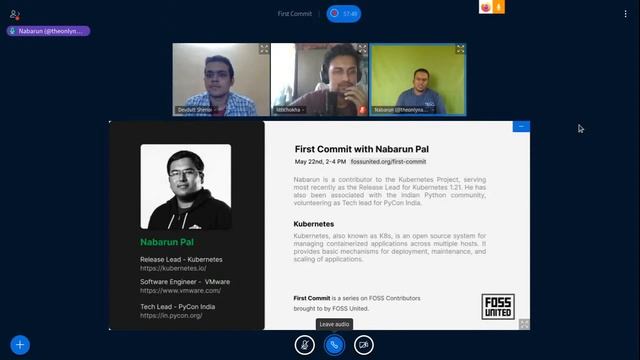The height and width of the screenshot is (360, 640).
Task: Click the FOSS United logo on slide
Action: coord(498,307)
